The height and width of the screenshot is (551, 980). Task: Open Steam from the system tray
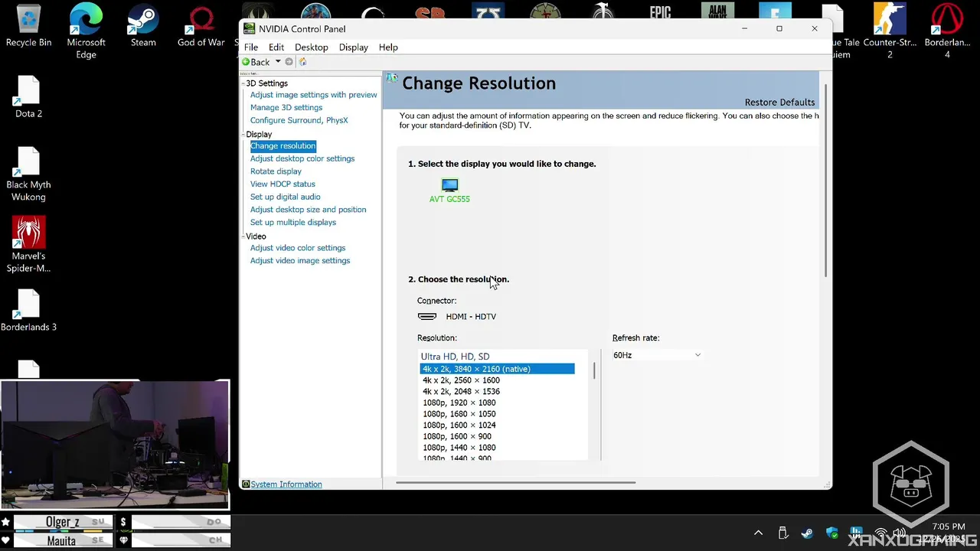coord(807,533)
